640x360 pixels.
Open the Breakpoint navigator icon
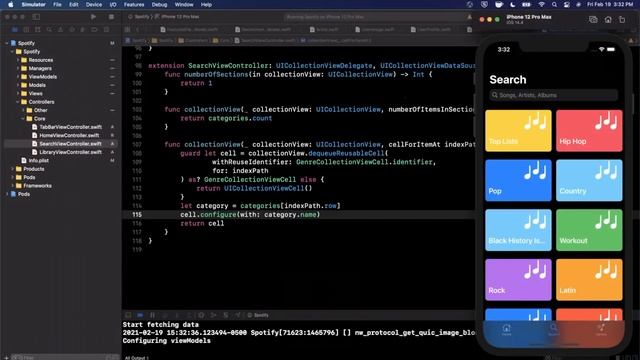(x=94, y=30)
